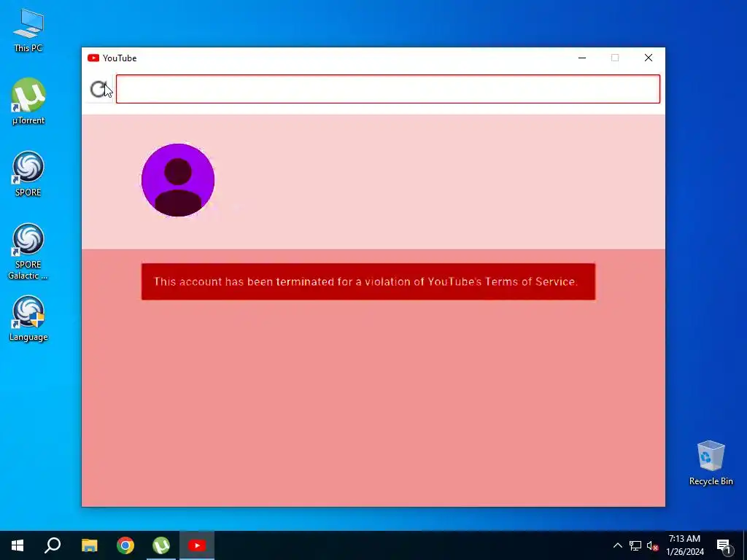Click the YouTube app taskbar button
The height and width of the screenshot is (560, 747).
point(197,545)
